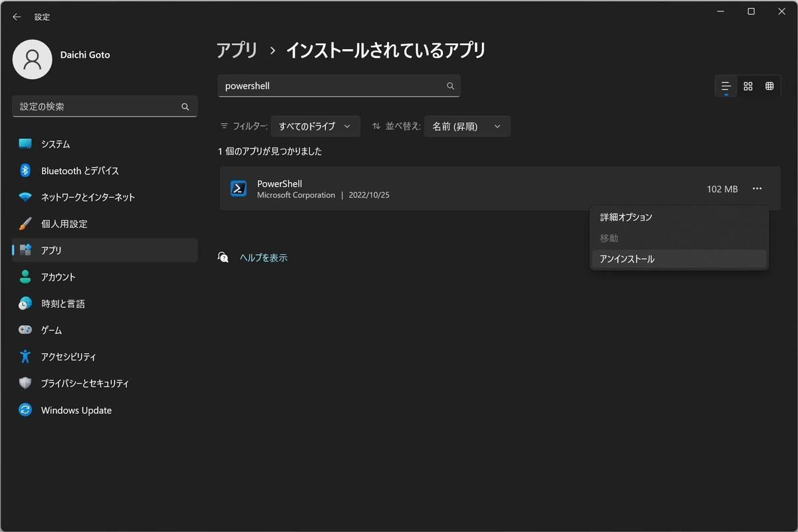Open the three-dot menu for PowerShell

pyautogui.click(x=757, y=189)
